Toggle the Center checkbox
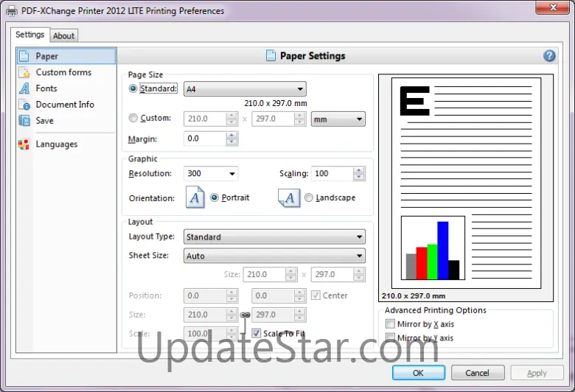The image size is (575, 392). pos(316,295)
